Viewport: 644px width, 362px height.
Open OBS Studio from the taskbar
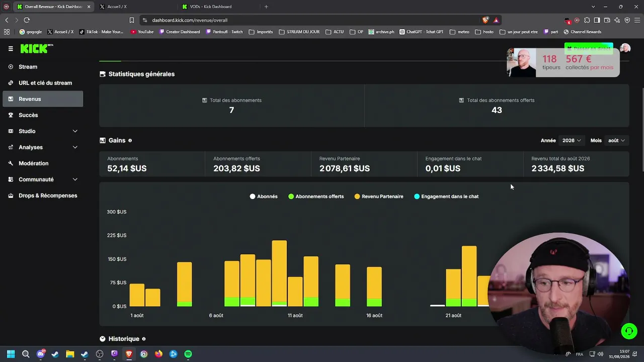point(100,354)
